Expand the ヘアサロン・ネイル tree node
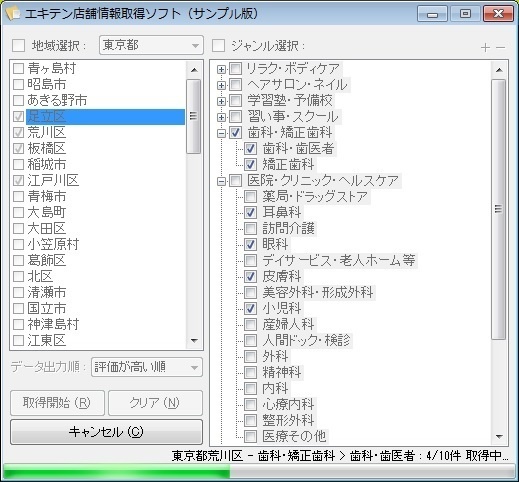The width and height of the screenshot is (519, 482). (x=221, y=85)
